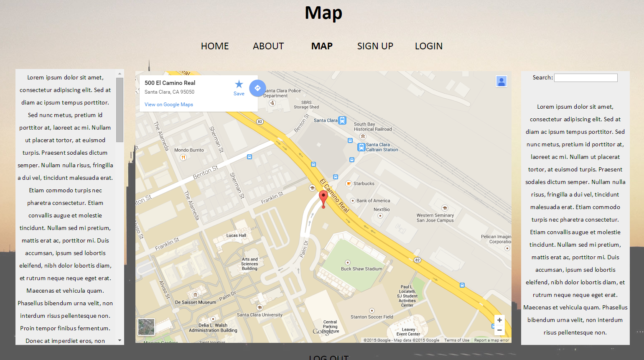Go to the HOME page

(x=215, y=46)
